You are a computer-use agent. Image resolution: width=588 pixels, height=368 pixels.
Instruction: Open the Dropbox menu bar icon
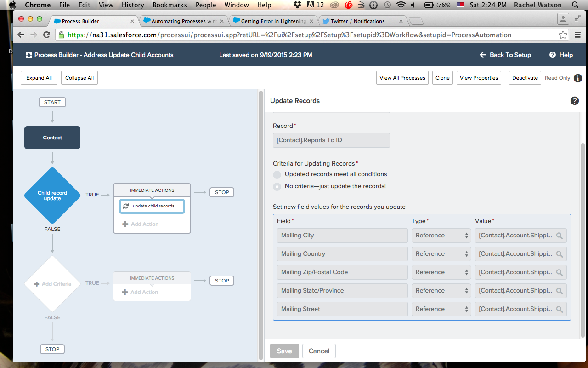(298, 5)
